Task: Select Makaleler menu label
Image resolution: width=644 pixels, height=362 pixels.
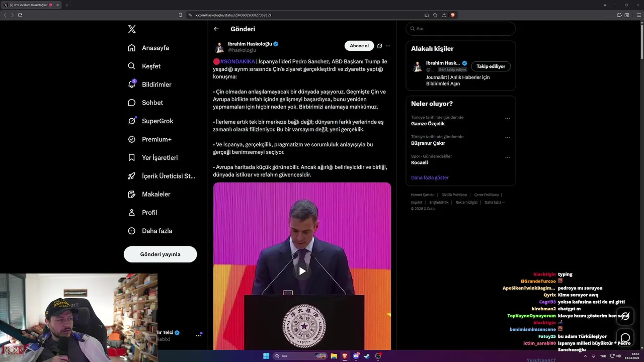Action: pos(156,194)
